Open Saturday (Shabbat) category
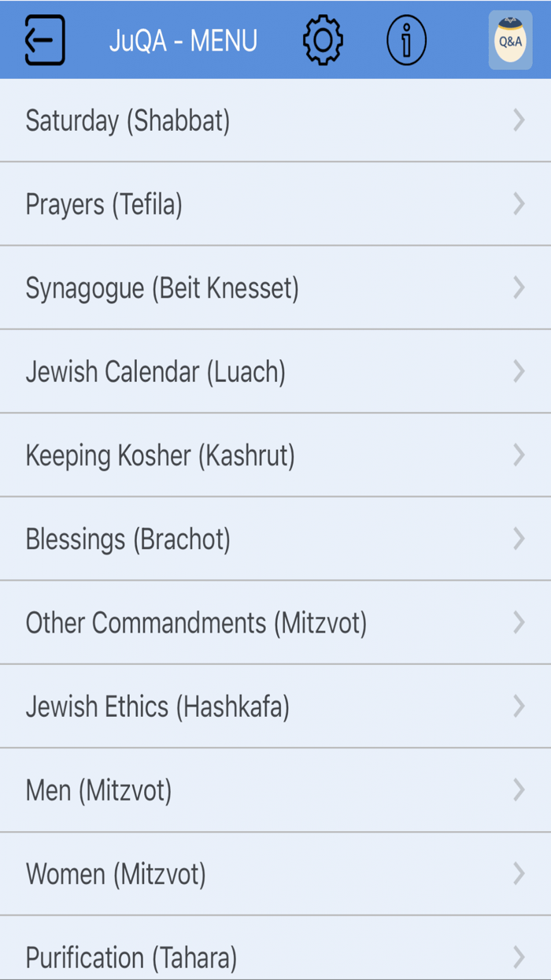The width and height of the screenshot is (551, 980). 128,121
